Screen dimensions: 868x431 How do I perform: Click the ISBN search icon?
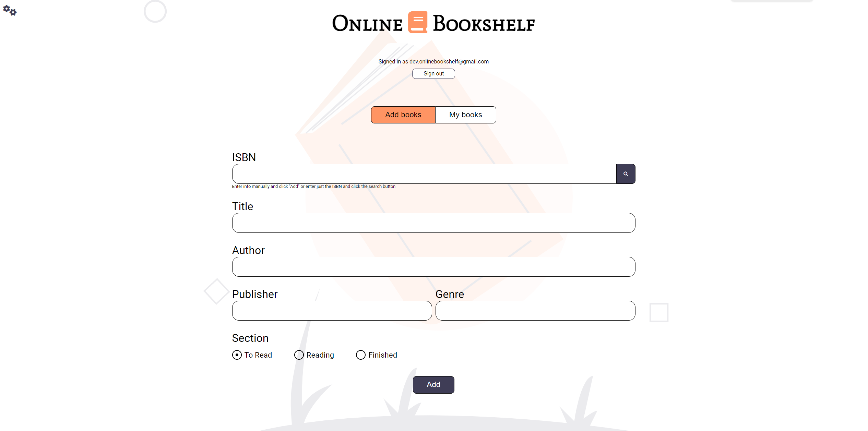625,174
